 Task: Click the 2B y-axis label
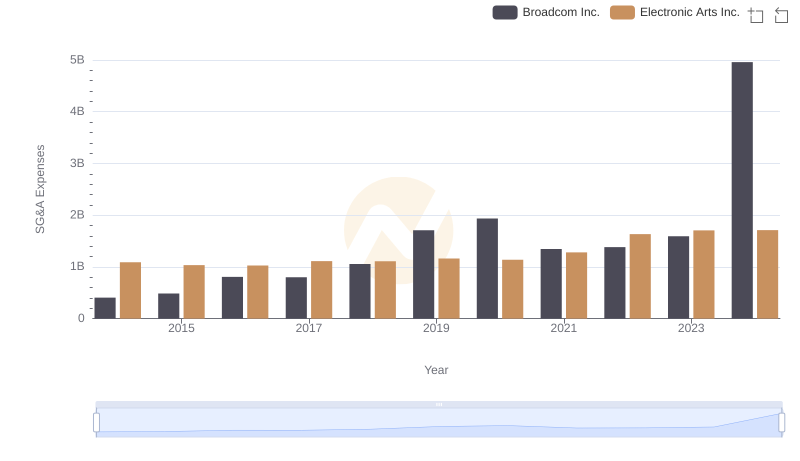tap(77, 215)
